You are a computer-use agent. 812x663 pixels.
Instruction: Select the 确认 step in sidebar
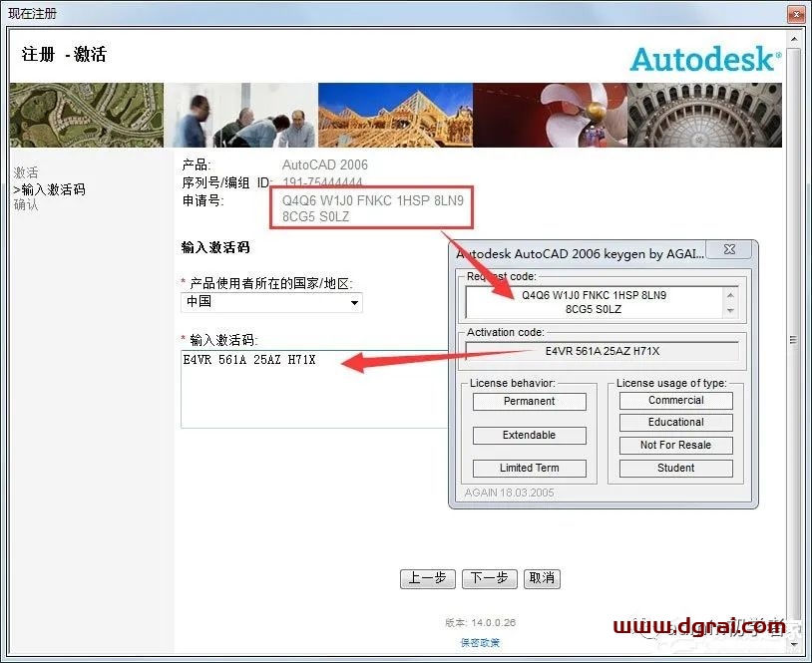click(26, 204)
